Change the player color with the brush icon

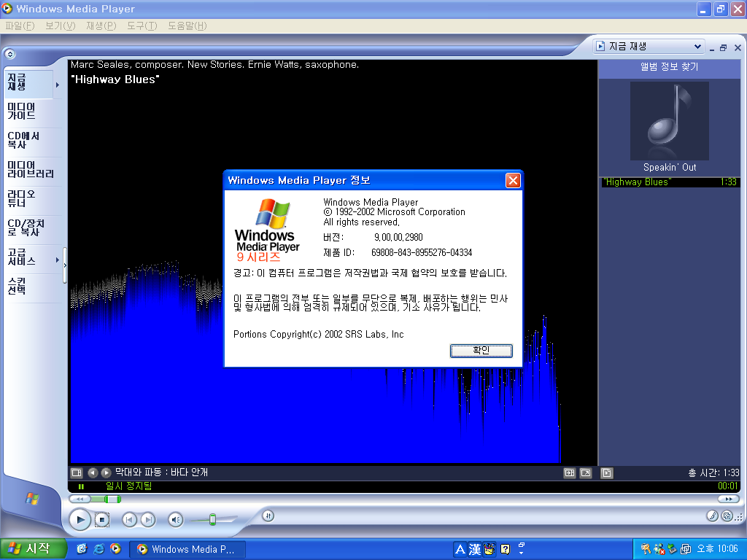click(x=712, y=516)
